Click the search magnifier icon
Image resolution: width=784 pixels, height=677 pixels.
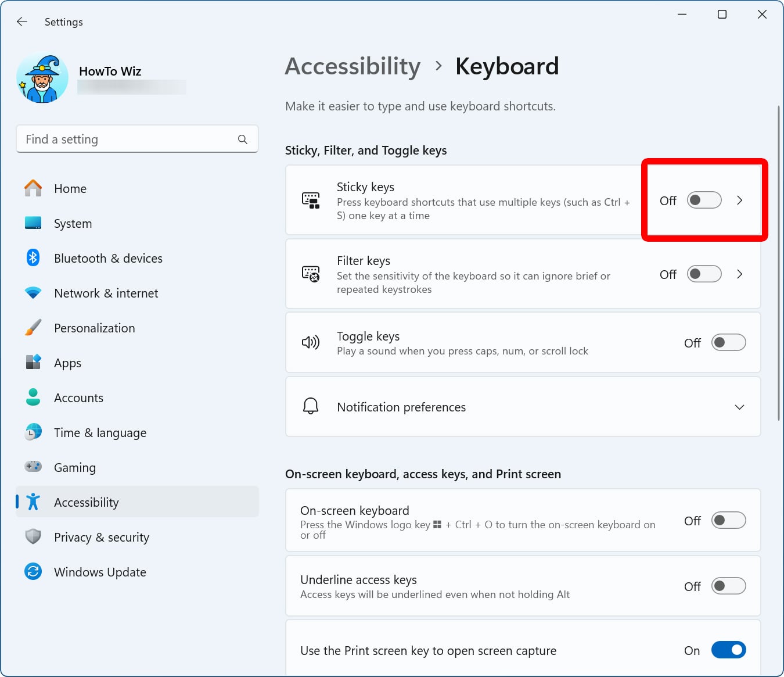click(x=242, y=139)
